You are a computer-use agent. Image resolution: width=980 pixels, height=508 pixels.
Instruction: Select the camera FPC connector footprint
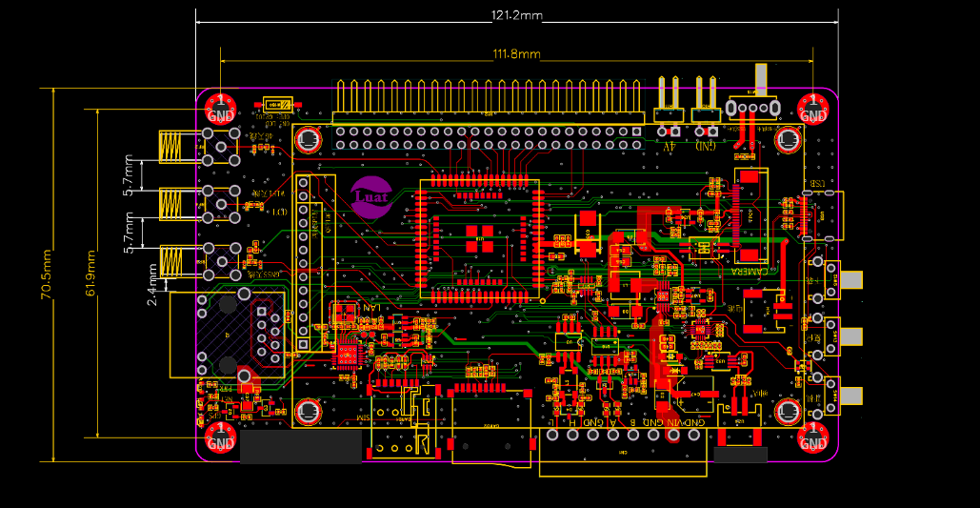click(x=750, y=214)
